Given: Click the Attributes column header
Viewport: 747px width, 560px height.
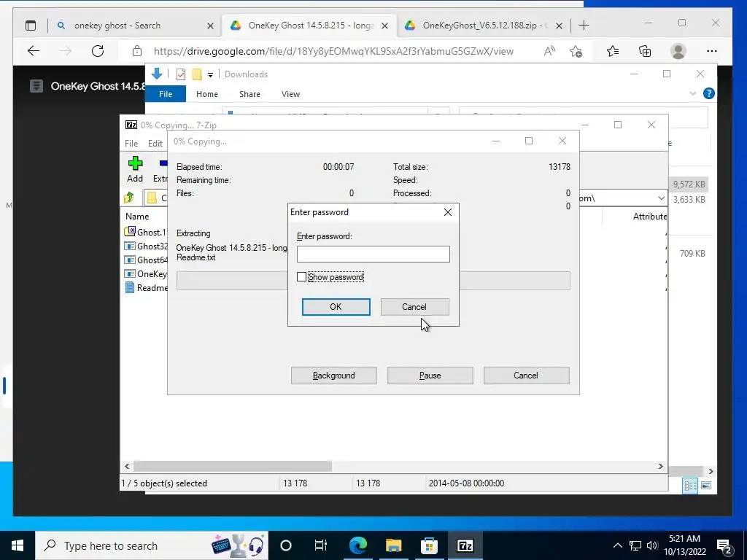Looking at the screenshot, I should click(x=650, y=216).
